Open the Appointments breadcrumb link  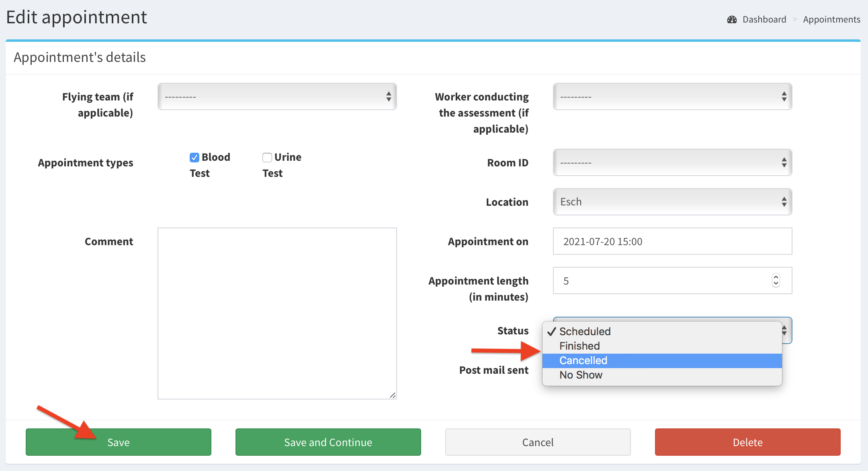click(831, 20)
